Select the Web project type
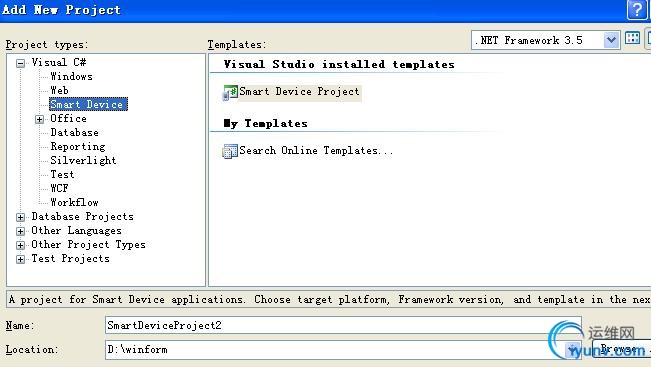 coord(59,90)
